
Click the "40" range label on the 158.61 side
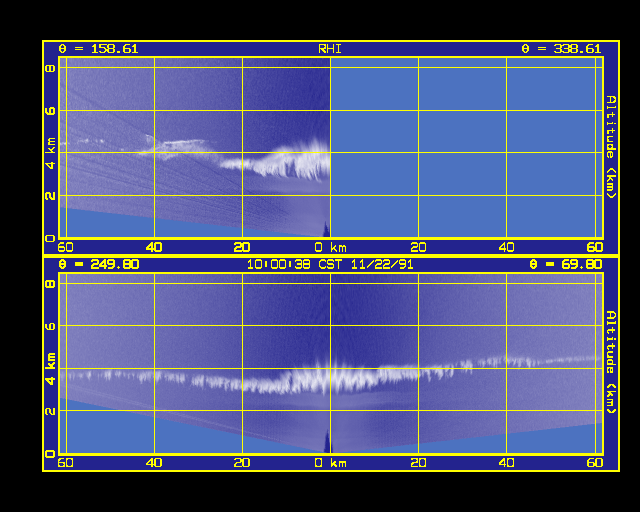pos(154,247)
